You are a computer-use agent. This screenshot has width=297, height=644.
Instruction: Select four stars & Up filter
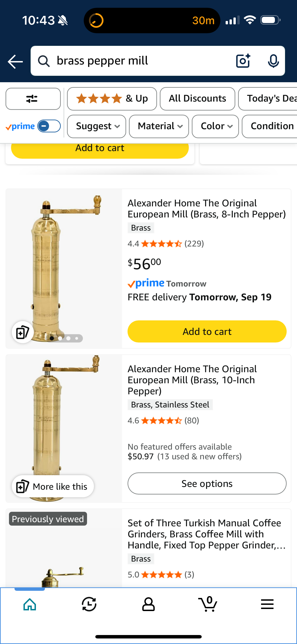point(112,99)
